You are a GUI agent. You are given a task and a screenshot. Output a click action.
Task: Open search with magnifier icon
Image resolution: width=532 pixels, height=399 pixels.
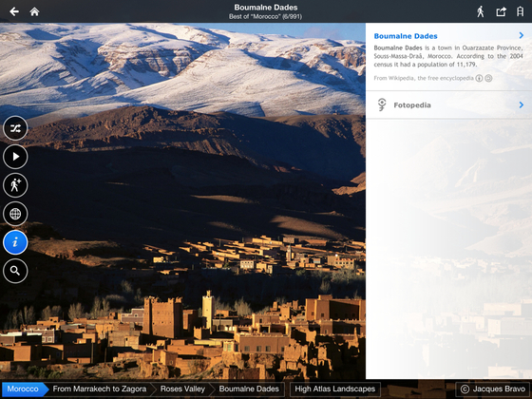coord(15,271)
